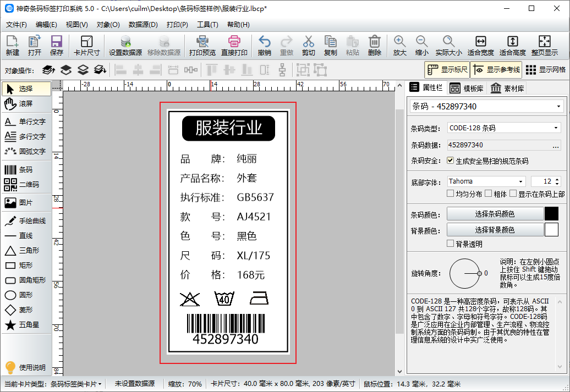Click 设置数据源 to set the data source
570x392 pixels.
tap(125, 46)
